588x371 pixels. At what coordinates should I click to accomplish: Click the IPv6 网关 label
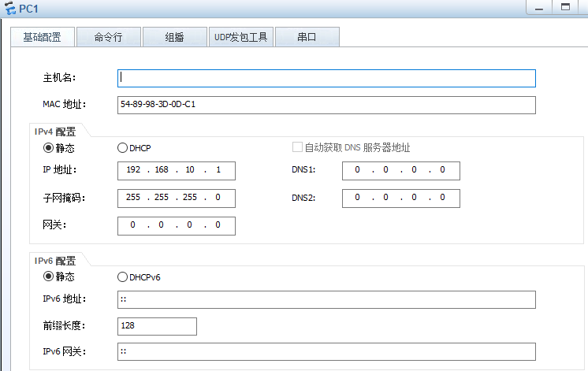(x=64, y=351)
